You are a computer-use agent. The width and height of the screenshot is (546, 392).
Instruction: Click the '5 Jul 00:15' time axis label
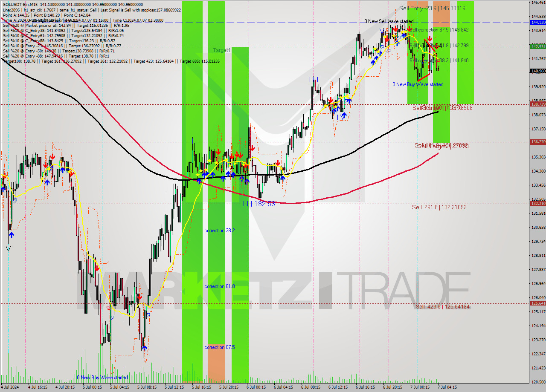[92, 388]
